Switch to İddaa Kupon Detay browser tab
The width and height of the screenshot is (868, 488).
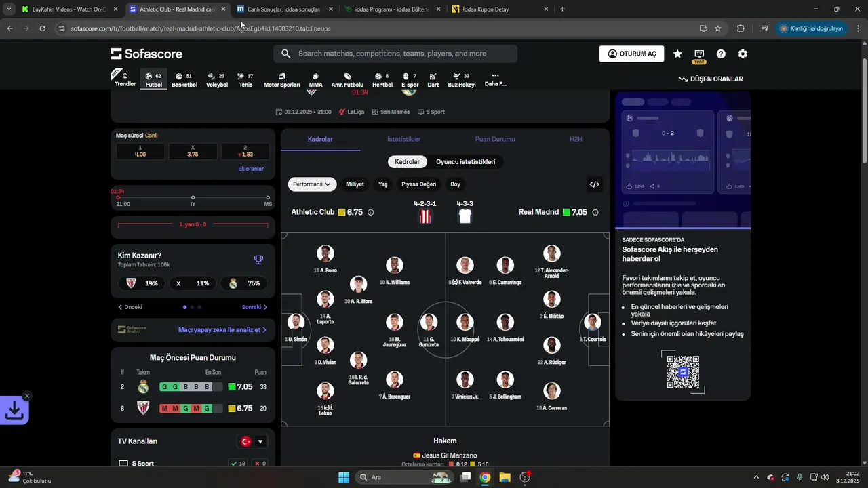500,9
